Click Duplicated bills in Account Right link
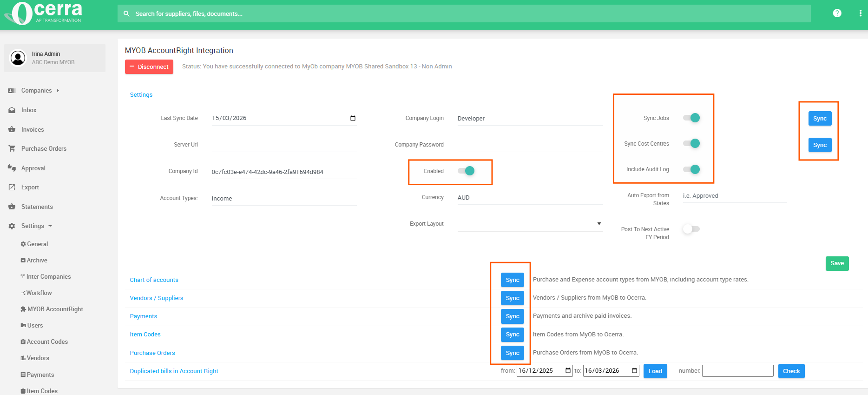868x395 pixels. 174,371
